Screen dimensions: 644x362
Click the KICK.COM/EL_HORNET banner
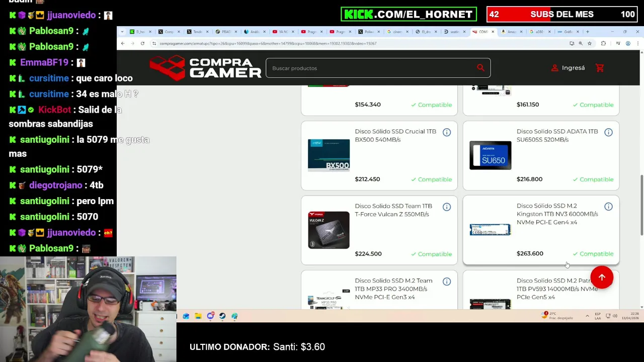[x=409, y=14]
